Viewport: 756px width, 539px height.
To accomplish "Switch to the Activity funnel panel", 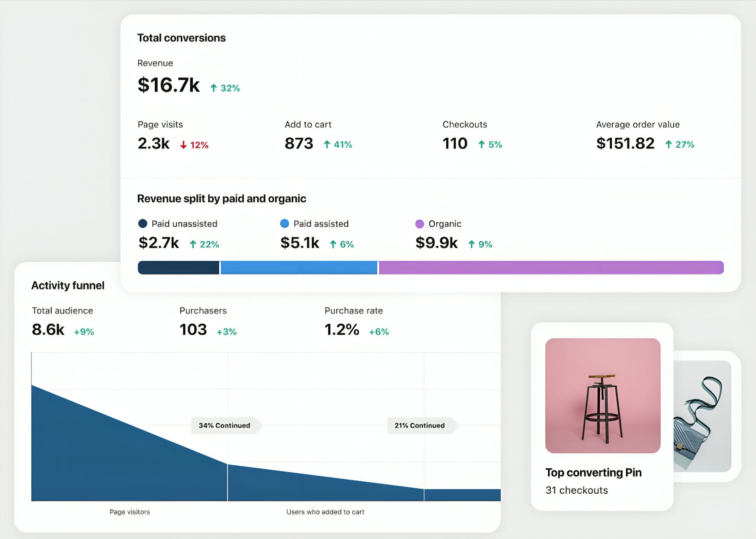I will point(68,285).
